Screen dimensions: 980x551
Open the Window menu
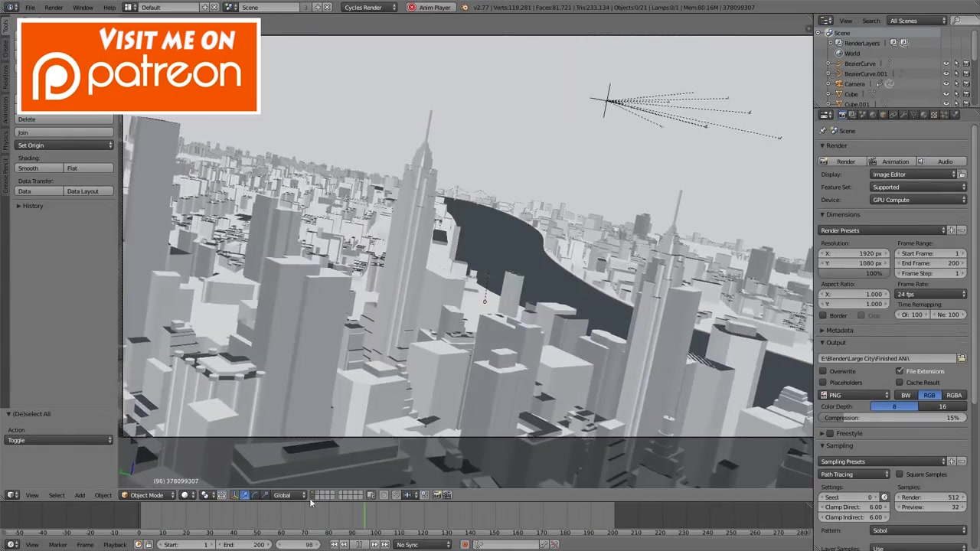[x=83, y=8]
